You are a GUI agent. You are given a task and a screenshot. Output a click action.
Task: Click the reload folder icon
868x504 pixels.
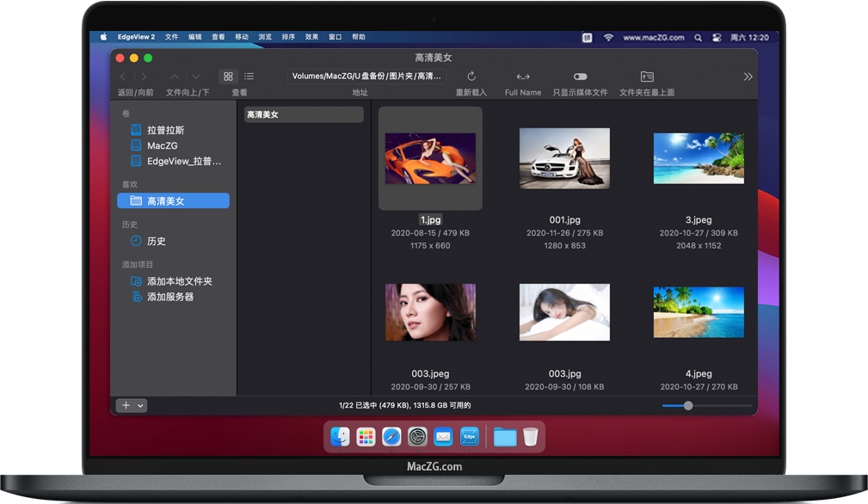[x=471, y=77]
